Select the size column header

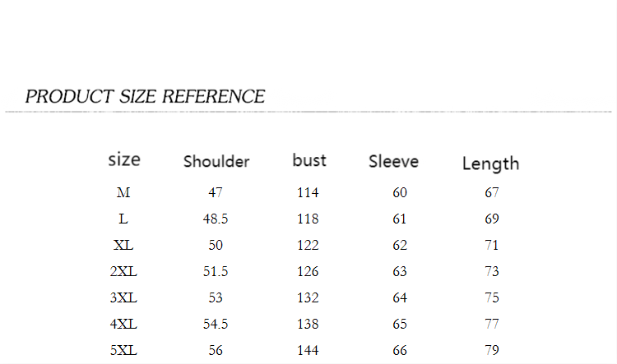(124, 159)
